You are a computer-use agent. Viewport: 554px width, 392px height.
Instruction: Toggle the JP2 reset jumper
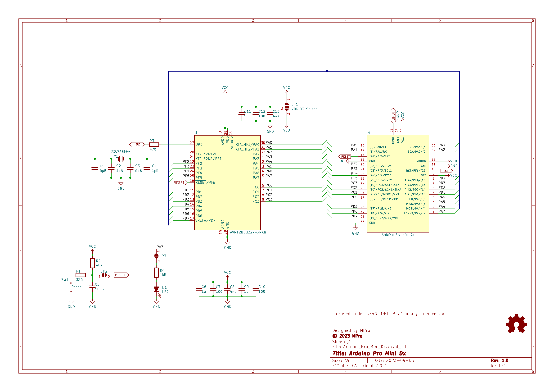(105, 275)
